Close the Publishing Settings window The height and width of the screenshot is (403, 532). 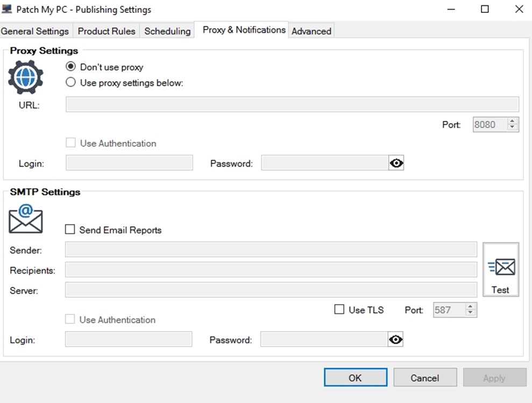pyautogui.click(x=519, y=9)
